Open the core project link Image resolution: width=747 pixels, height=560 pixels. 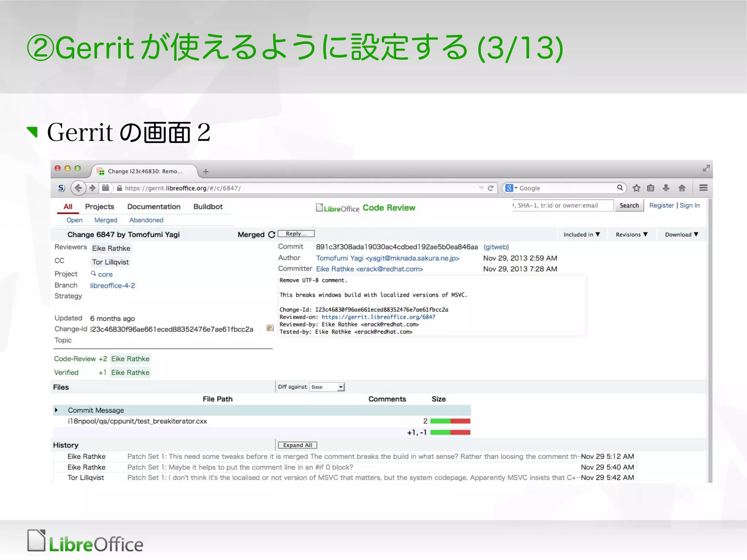click(105, 274)
